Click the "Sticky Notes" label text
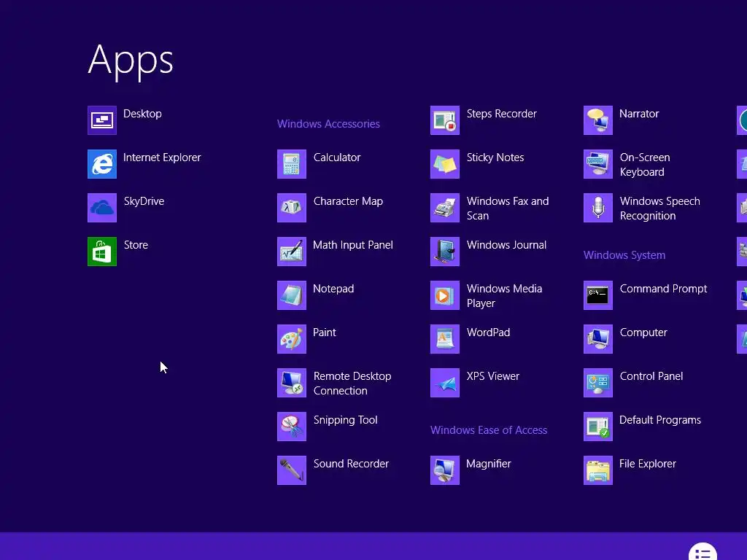 click(495, 157)
